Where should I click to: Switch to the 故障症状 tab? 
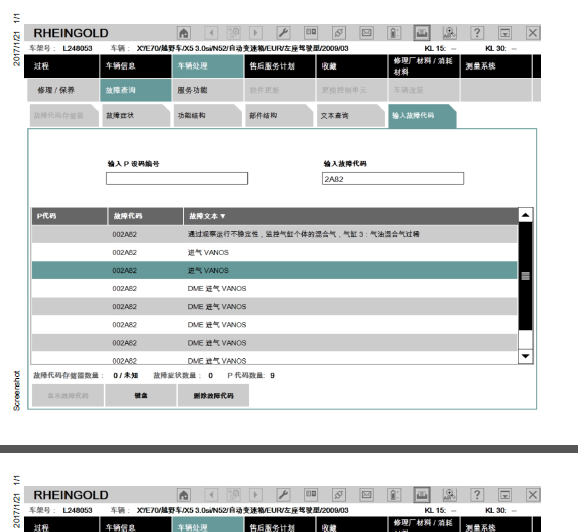pyautogui.click(x=136, y=116)
